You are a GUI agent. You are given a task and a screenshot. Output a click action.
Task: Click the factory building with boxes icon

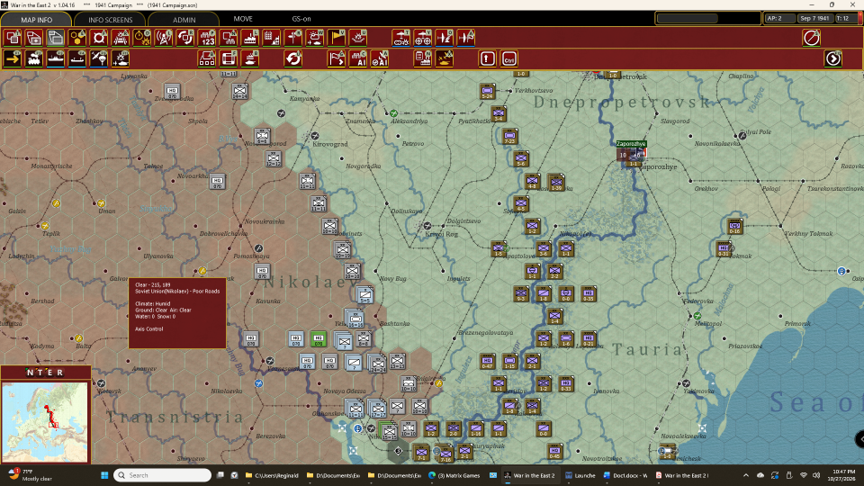click(207, 58)
